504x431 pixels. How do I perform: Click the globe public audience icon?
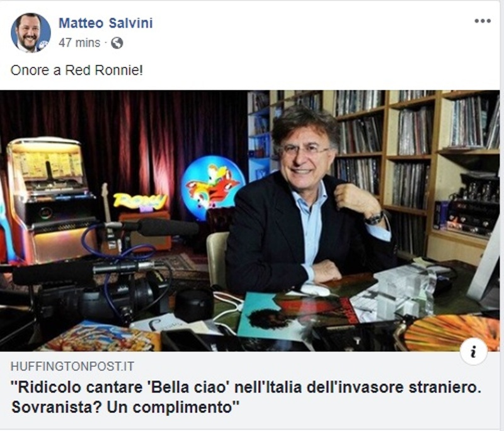[x=117, y=43]
